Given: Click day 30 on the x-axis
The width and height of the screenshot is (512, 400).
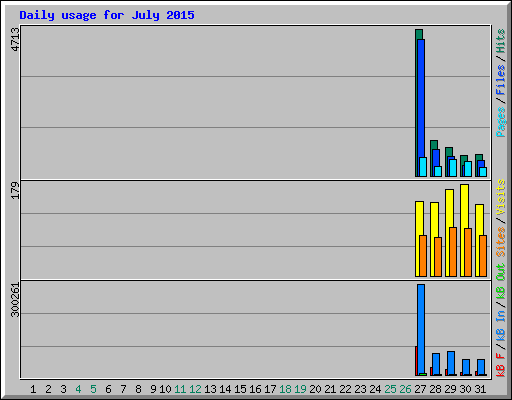Looking at the screenshot, I should pos(465,389).
